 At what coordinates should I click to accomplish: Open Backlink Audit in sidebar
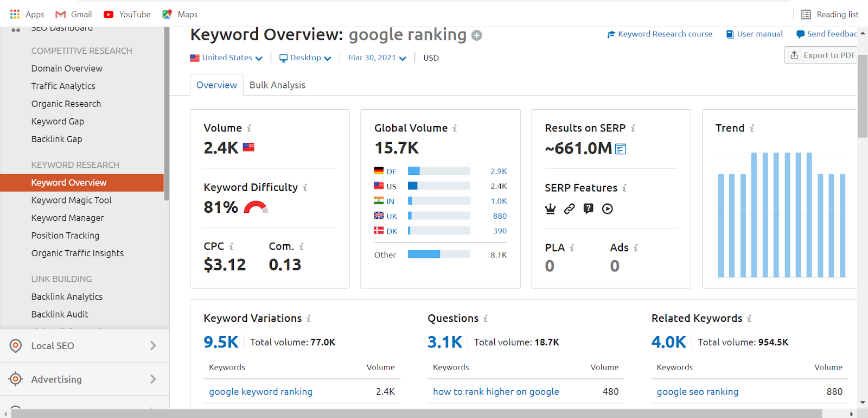click(x=60, y=314)
